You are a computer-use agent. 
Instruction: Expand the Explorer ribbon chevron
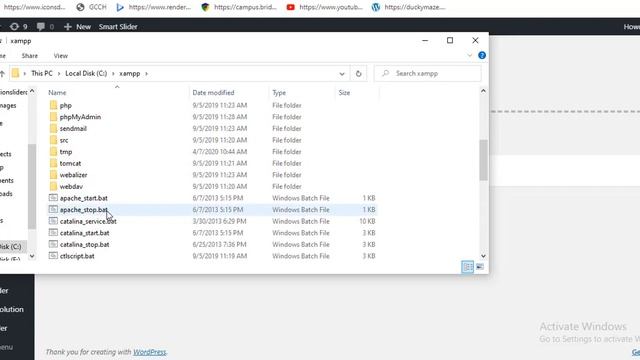pos(469,56)
